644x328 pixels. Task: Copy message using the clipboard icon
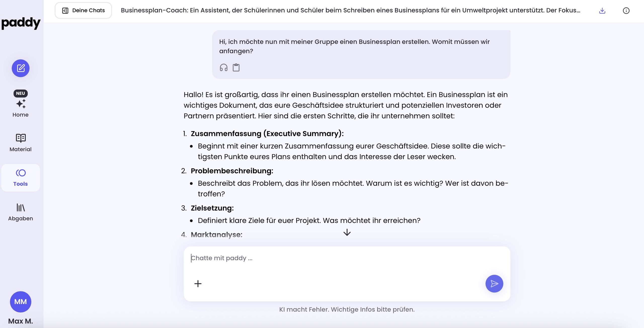[x=236, y=68]
